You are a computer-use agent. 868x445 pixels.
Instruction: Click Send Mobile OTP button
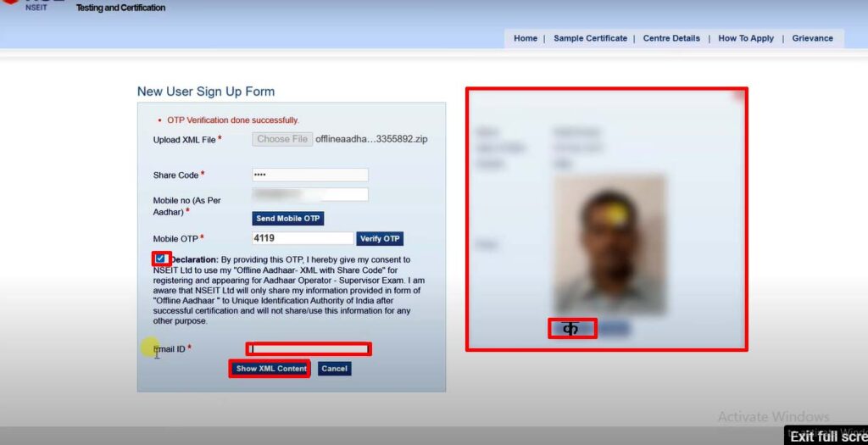(x=288, y=219)
